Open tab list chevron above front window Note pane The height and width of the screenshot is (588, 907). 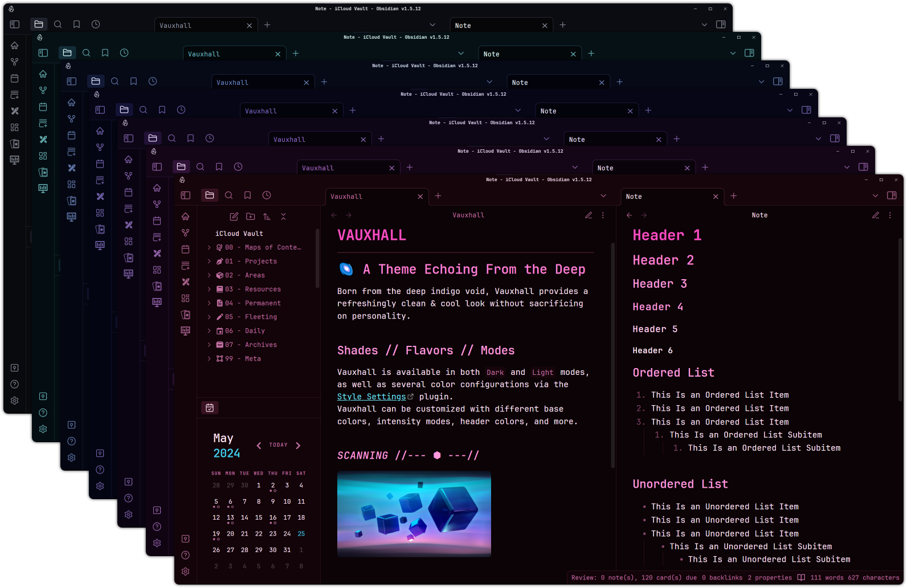click(x=876, y=196)
